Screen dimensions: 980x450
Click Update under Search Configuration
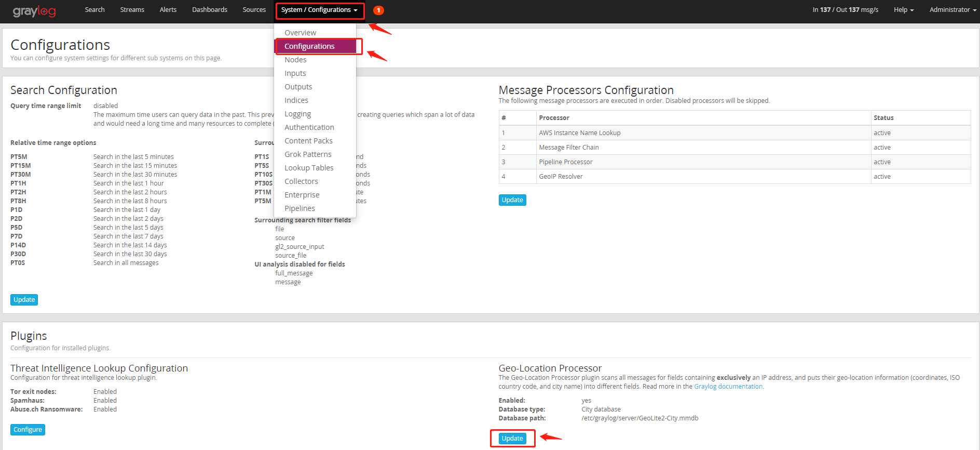24,300
